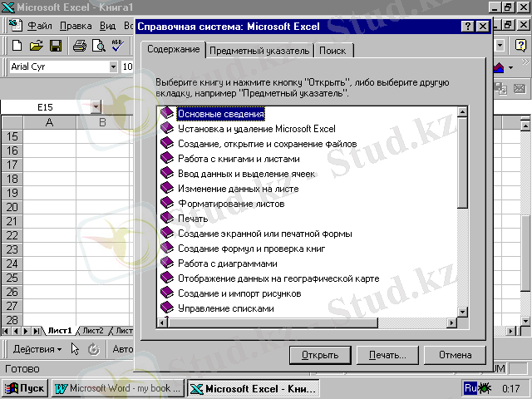
Task: Click the last sheet navigation arrow
Action: (x=37, y=331)
